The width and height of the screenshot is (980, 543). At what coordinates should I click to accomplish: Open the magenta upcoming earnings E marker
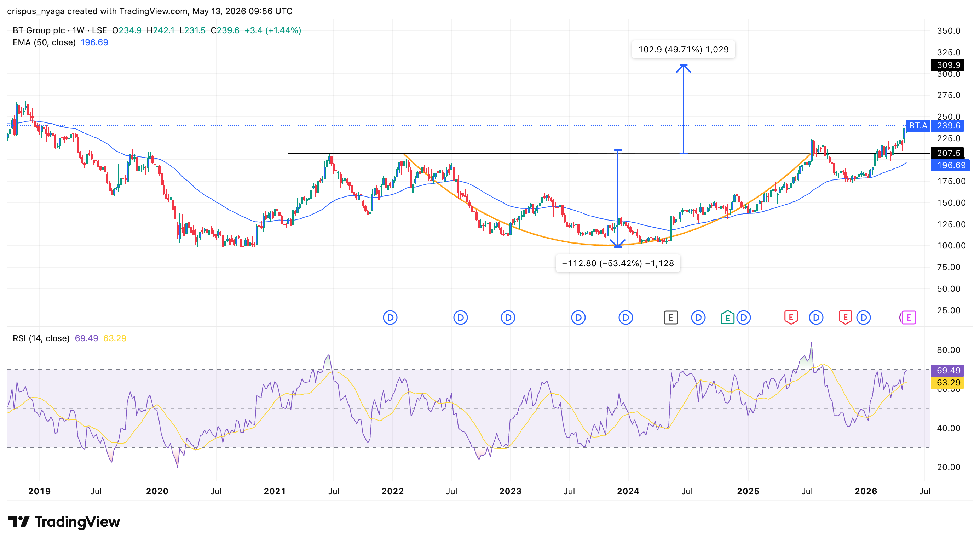click(909, 318)
